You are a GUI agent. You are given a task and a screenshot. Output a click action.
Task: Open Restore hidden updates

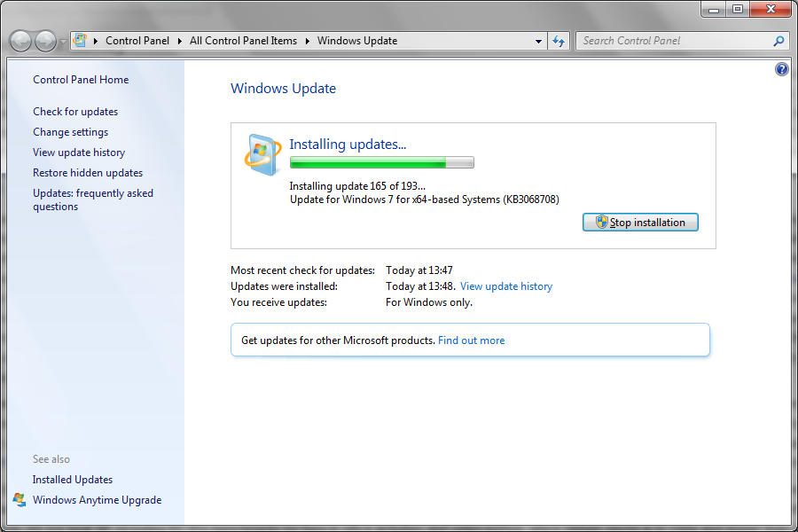tap(88, 173)
